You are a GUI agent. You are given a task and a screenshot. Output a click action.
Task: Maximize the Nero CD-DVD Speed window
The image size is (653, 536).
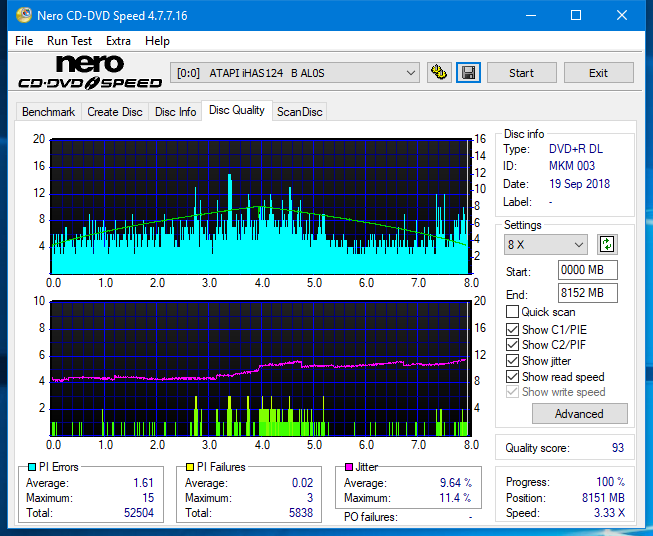pyautogui.click(x=576, y=15)
